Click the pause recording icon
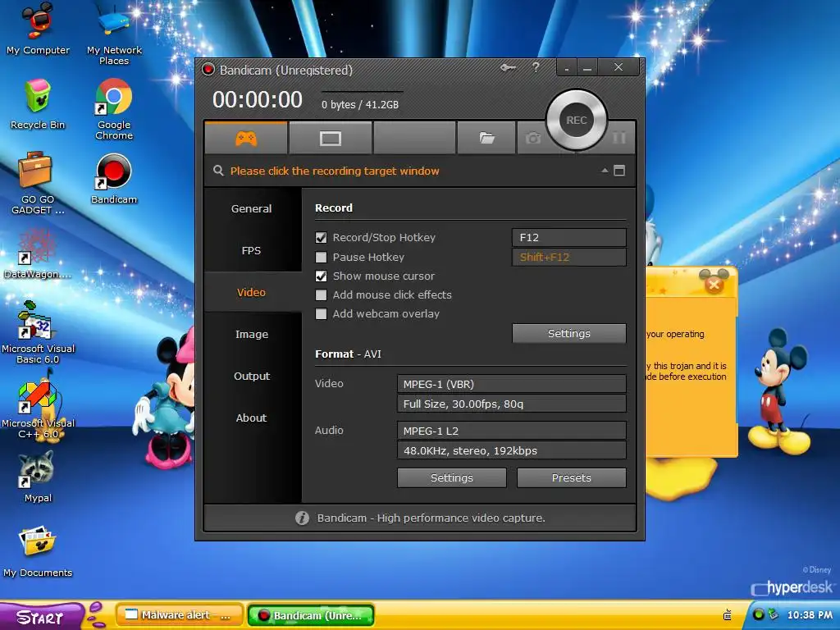The image size is (840, 630). point(619,138)
